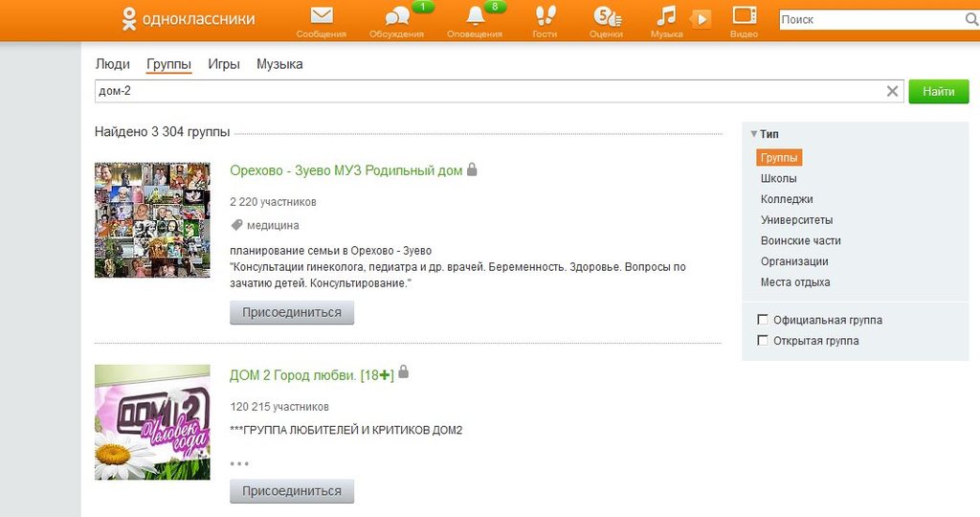980x517 pixels.
Task: Open Гости guests footprints icon
Action: click(545, 15)
